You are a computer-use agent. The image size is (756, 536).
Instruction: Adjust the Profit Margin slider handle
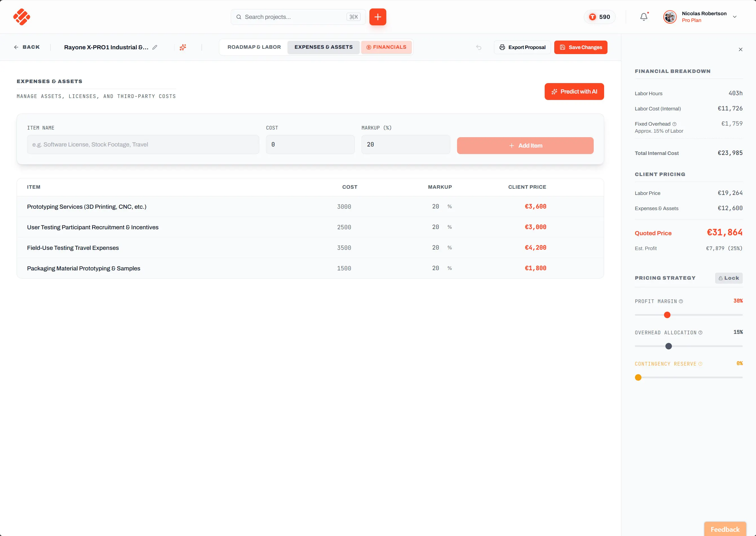(x=667, y=315)
